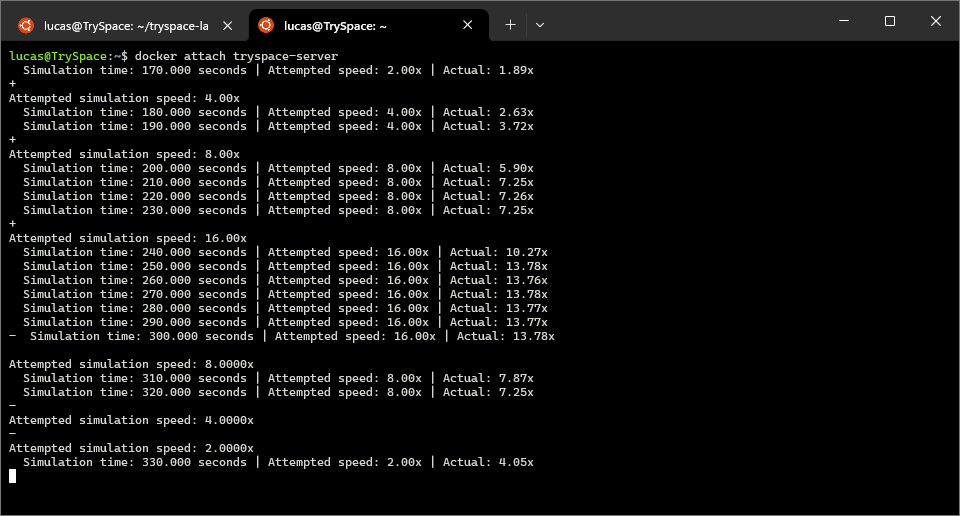Click the 'Simulation time: 180.000 seconds' line
This screenshot has width=960, height=516.
pos(278,112)
